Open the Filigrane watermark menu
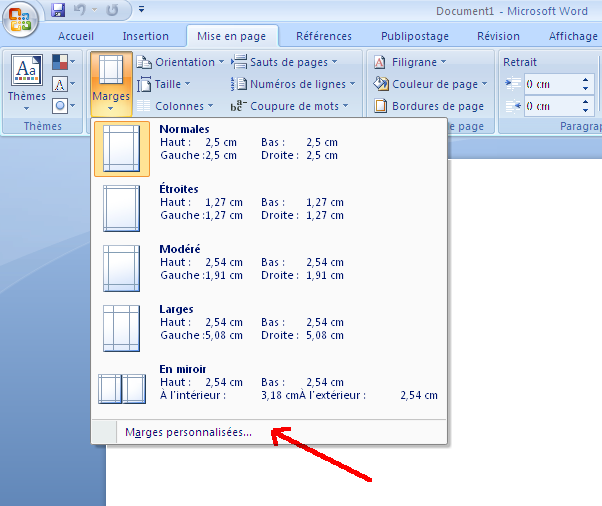602x506 pixels. point(410,62)
